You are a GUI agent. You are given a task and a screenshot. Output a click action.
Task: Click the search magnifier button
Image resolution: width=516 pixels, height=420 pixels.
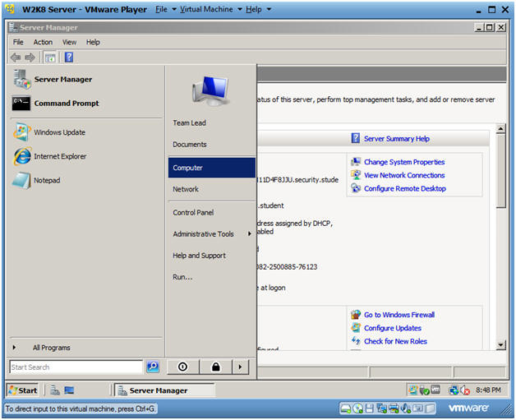tap(153, 367)
